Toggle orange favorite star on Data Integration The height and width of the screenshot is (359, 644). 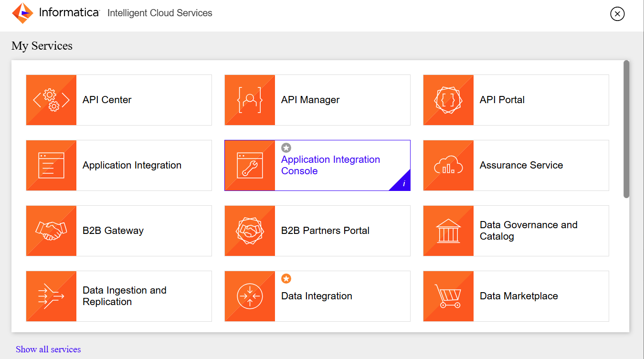click(x=286, y=279)
